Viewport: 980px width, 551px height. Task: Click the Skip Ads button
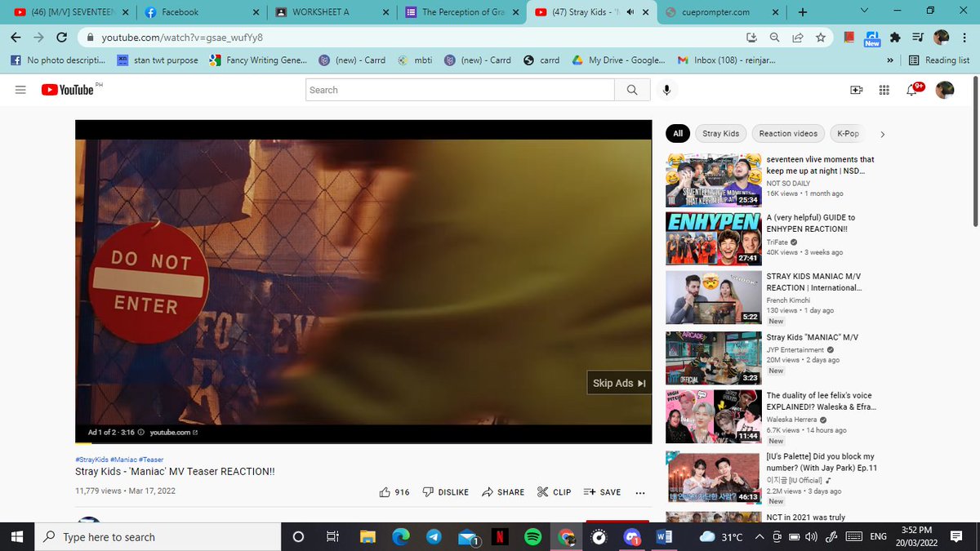(618, 383)
